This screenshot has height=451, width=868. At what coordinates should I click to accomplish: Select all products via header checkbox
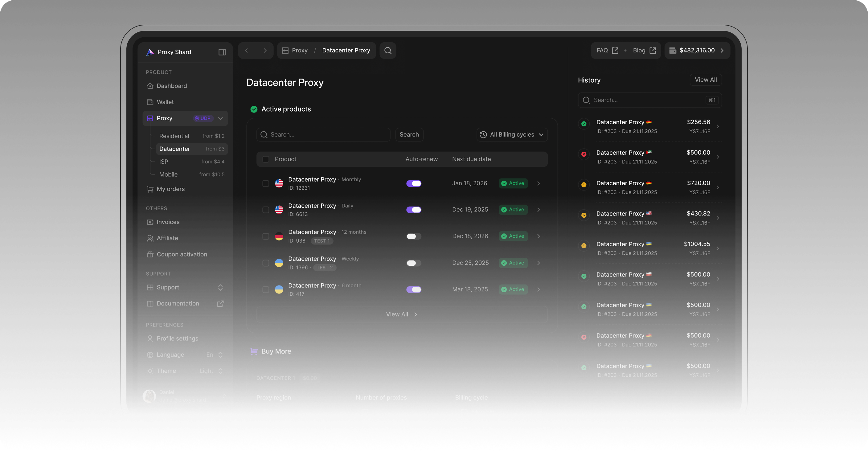265,159
